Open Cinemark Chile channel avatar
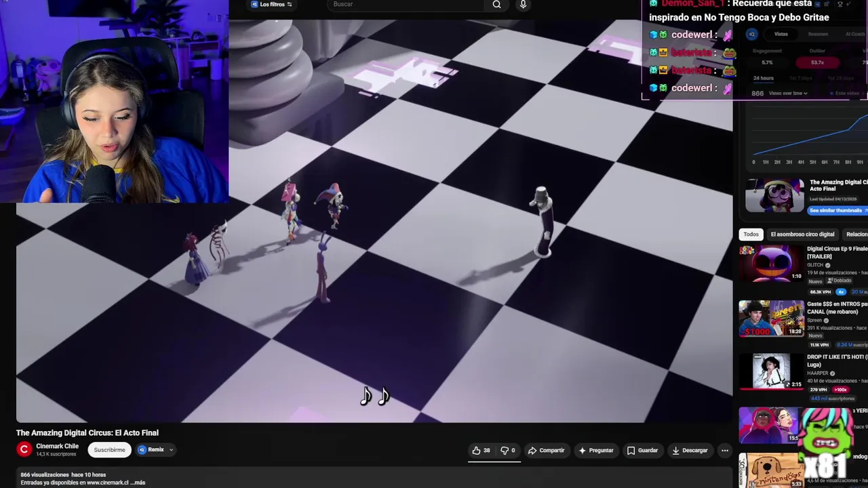This screenshot has width=868, height=488. [x=24, y=449]
